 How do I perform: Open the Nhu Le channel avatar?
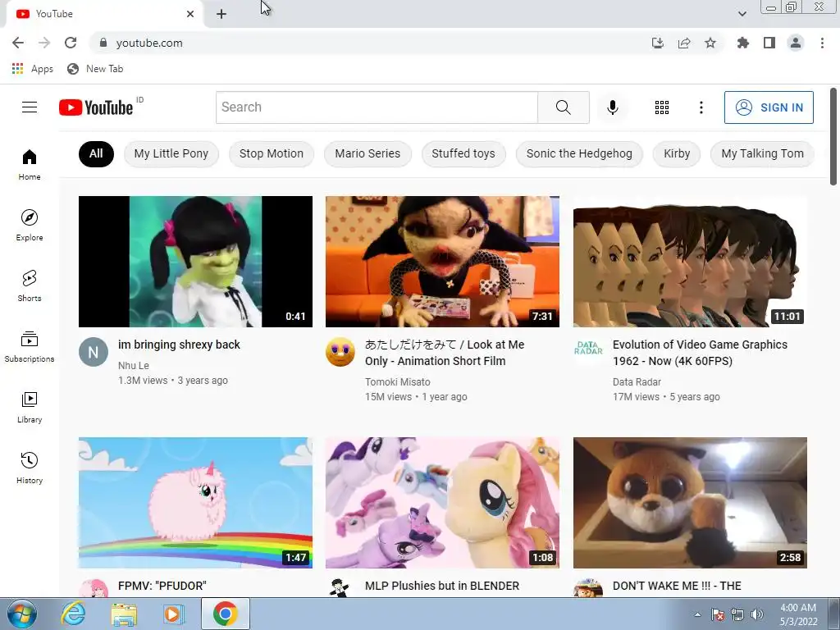pos(94,352)
